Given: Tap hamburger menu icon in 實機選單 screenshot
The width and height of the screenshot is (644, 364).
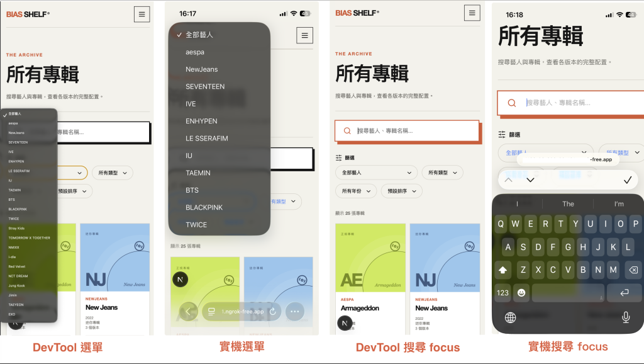Looking at the screenshot, I should (x=305, y=35).
